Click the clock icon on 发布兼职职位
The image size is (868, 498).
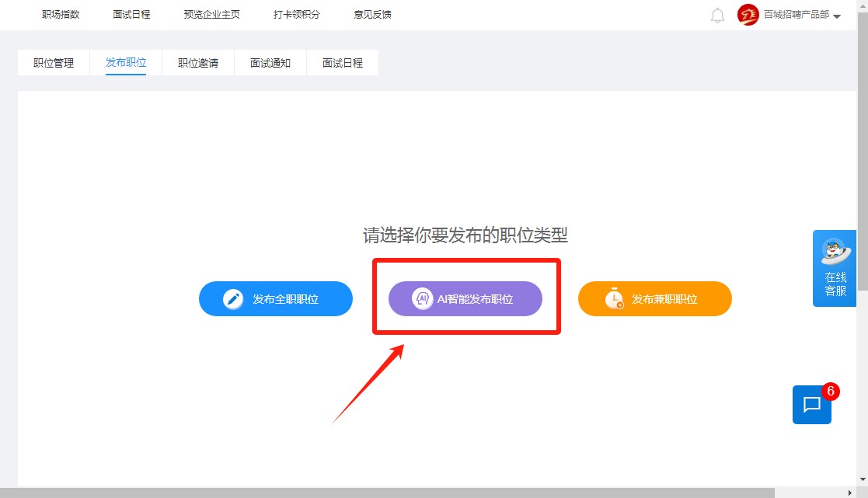pyautogui.click(x=614, y=299)
